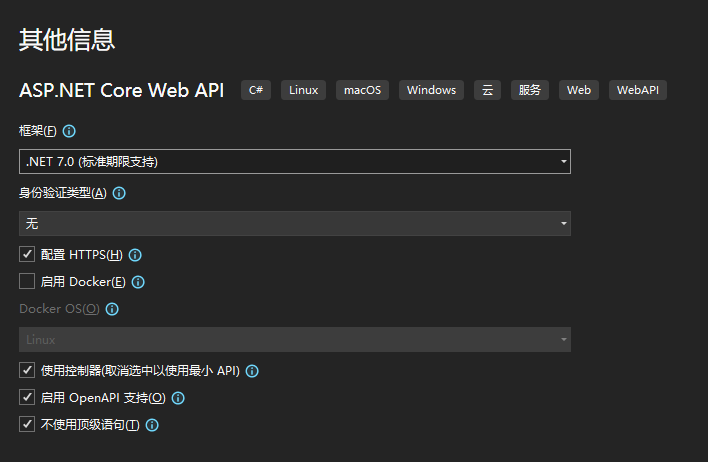Disable the 启用 OpenAPI 支持 checkbox
The width and height of the screenshot is (708, 462).
pyautogui.click(x=27, y=398)
